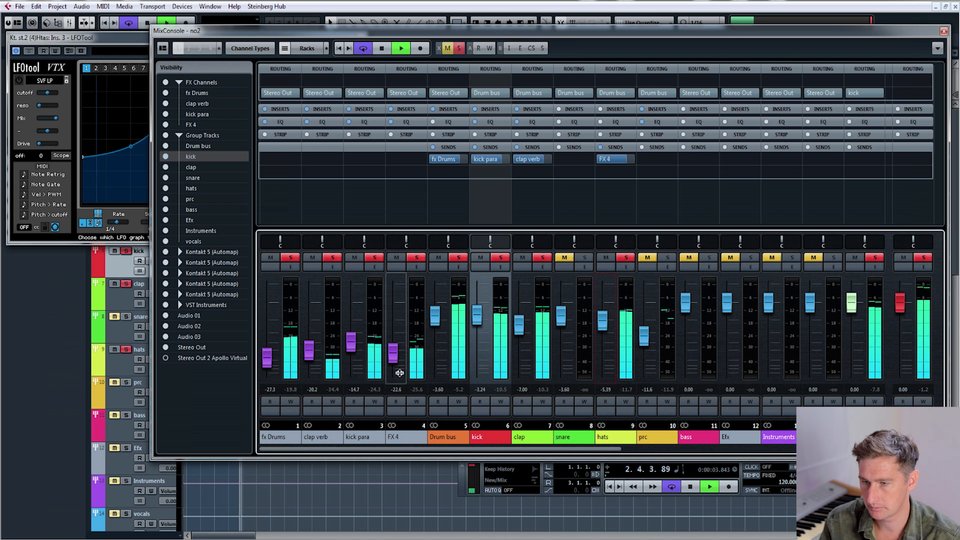
Task: Open the File menu
Action: click(x=20, y=6)
